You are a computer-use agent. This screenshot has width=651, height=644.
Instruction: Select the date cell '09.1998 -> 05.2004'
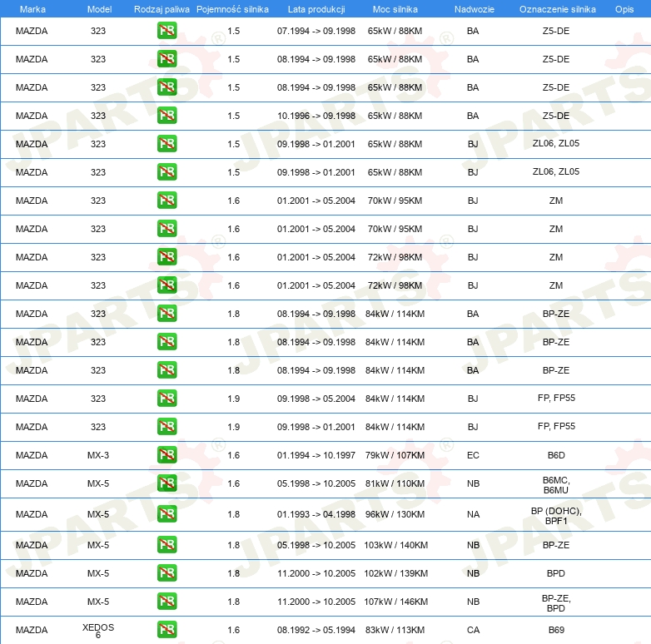click(x=316, y=399)
